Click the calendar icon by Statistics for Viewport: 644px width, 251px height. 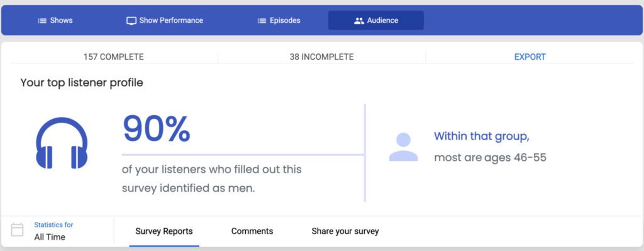coord(17,230)
